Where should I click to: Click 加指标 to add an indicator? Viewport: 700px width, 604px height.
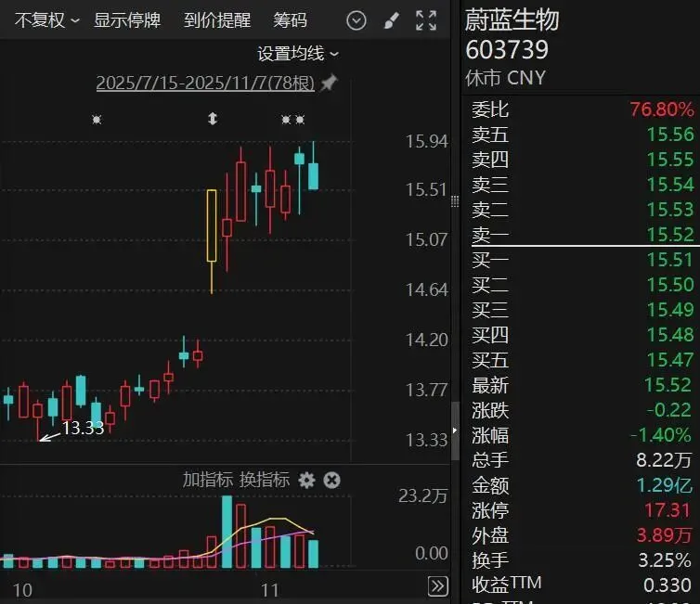click(x=207, y=480)
